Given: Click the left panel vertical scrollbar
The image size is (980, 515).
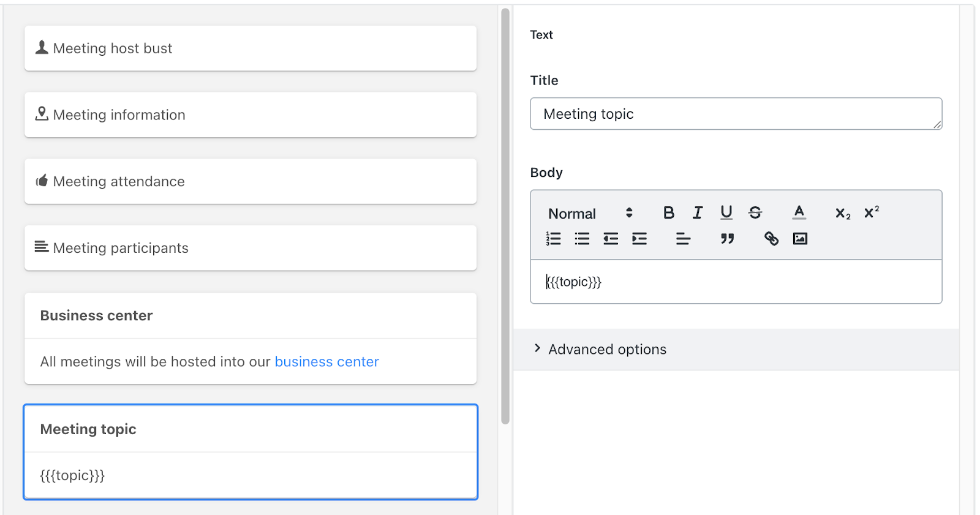Looking at the screenshot, I should point(505,216).
